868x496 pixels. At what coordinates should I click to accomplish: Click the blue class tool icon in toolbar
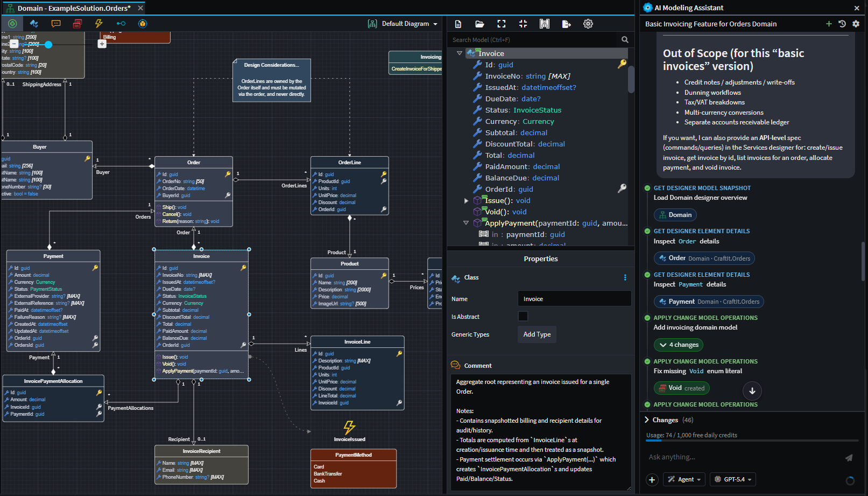coord(34,24)
